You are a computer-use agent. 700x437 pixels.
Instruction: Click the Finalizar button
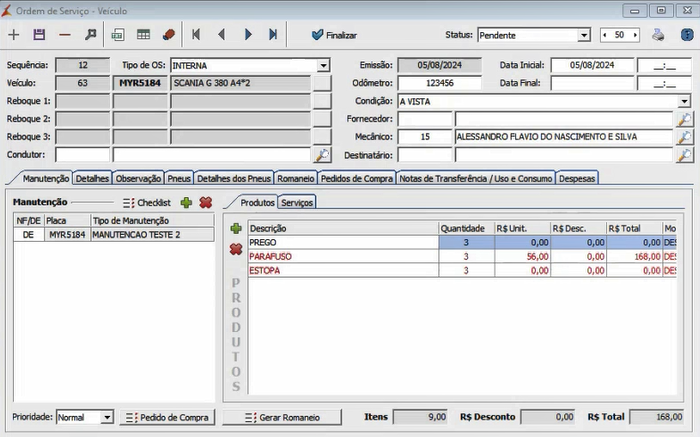[334, 35]
